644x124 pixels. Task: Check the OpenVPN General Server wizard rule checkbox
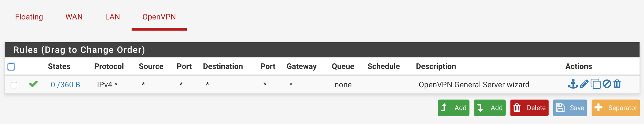point(14,85)
